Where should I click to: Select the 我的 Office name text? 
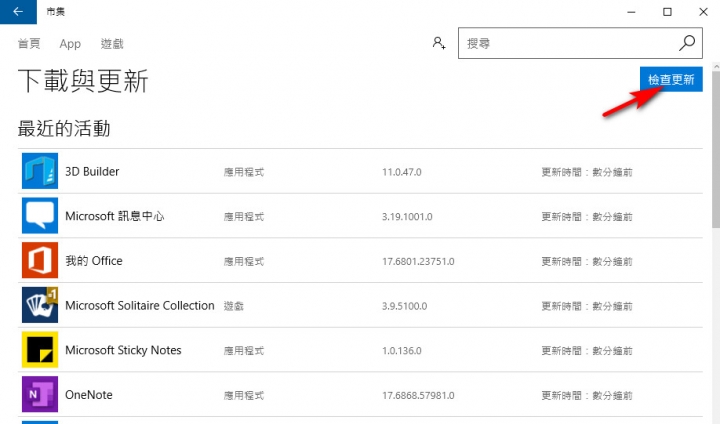pyautogui.click(x=94, y=260)
